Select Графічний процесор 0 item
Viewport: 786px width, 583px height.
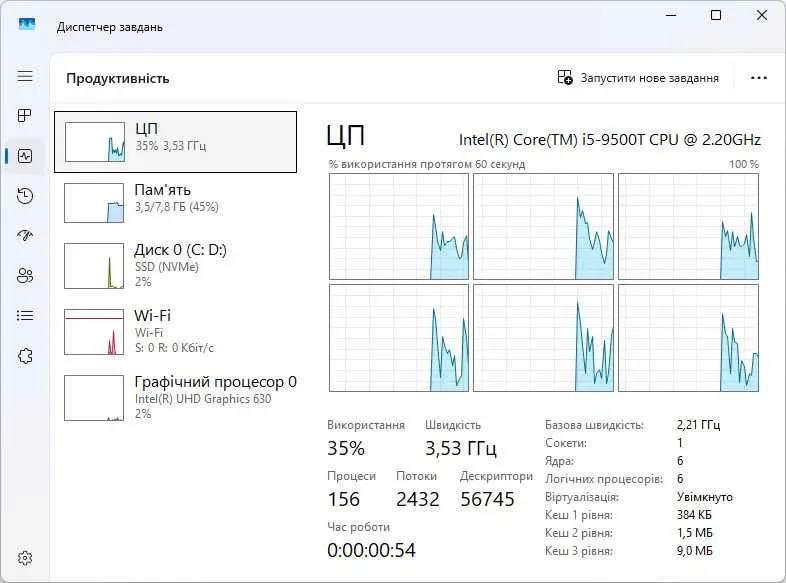coord(175,398)
